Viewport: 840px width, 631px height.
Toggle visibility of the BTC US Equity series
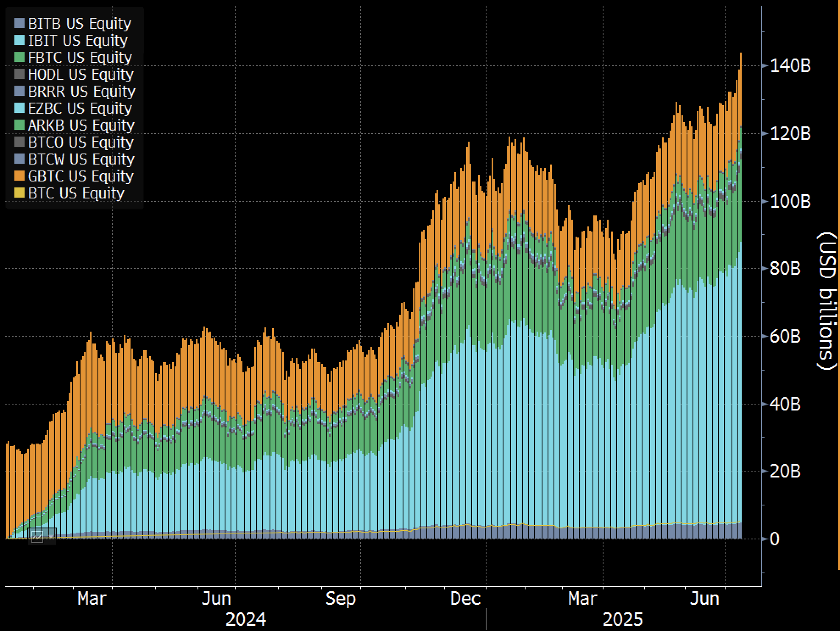[20, 193]
